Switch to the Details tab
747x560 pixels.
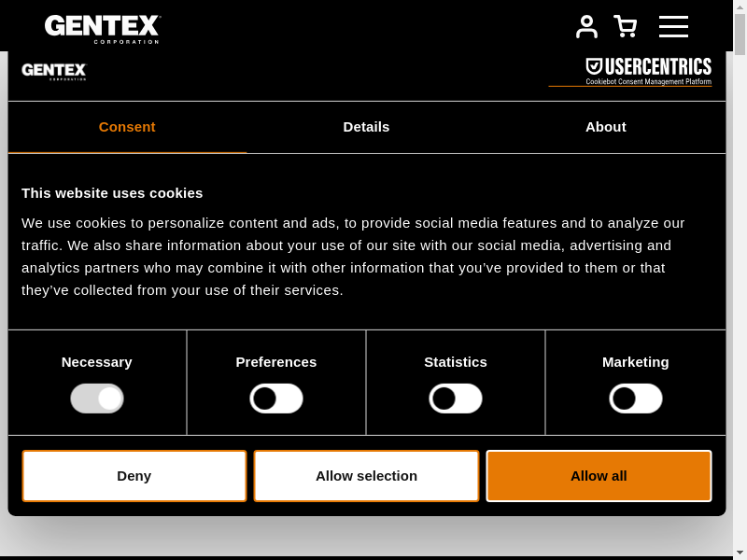point(366,127)
